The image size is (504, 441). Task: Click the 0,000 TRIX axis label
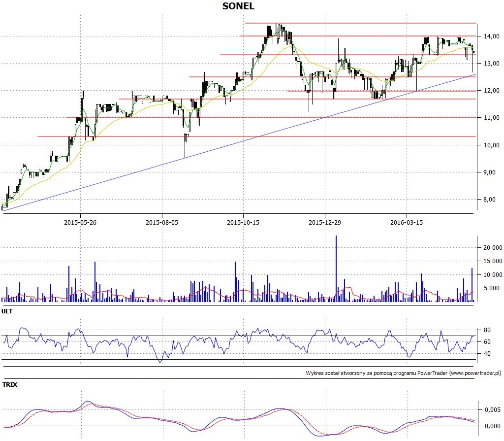(x=493, y=426)
